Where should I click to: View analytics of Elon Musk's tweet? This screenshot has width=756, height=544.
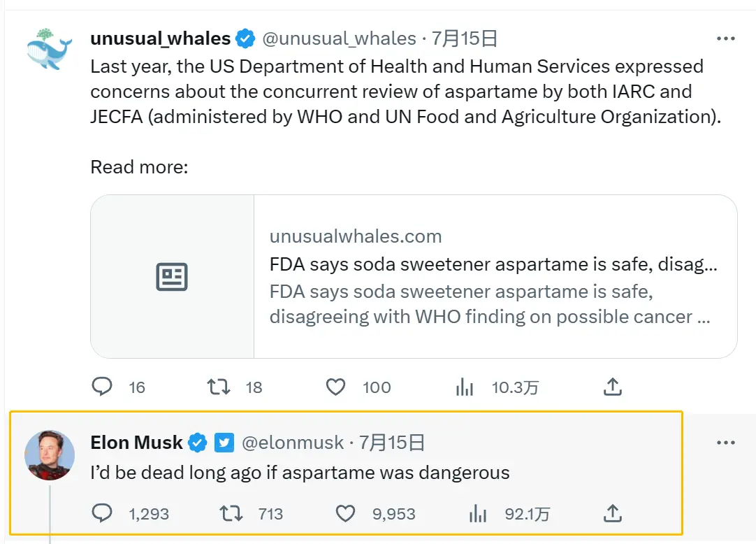tap(477, 514)
